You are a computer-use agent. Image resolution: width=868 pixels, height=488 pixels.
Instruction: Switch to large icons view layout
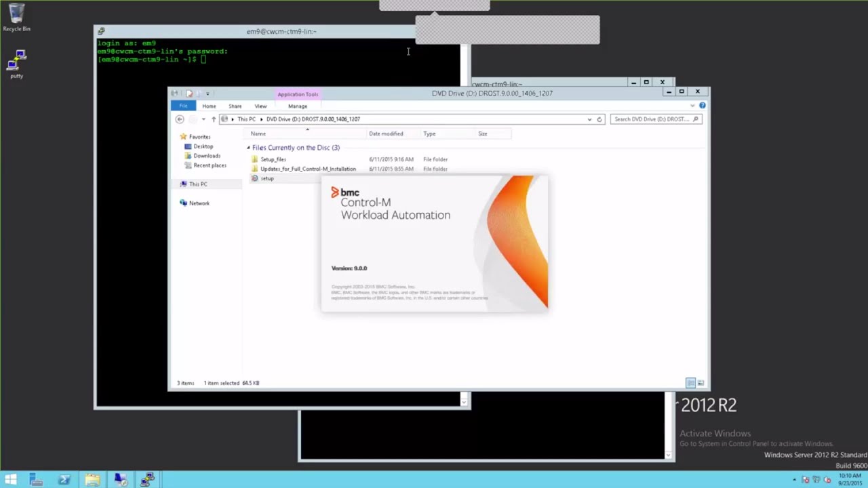point(701,383)
